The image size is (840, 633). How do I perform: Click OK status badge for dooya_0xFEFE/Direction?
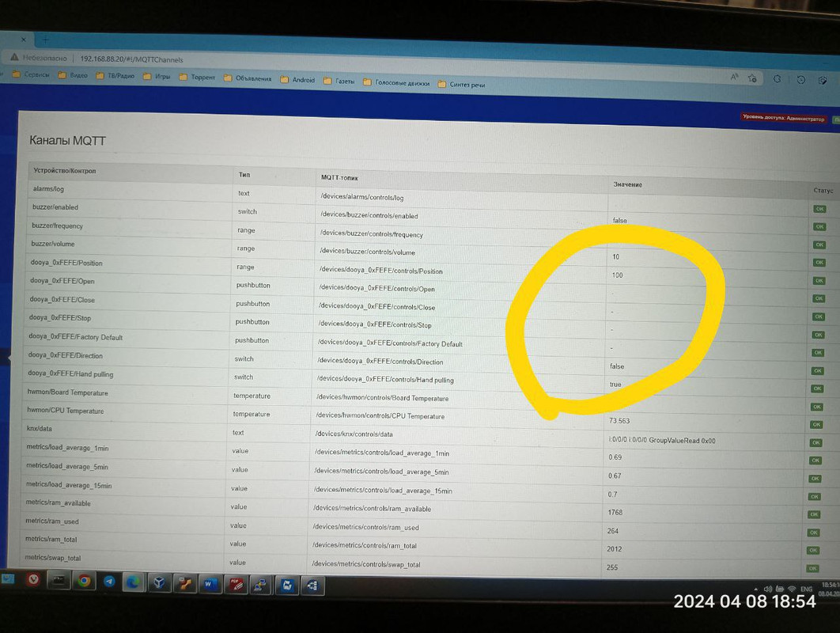[x=818, y=371]
